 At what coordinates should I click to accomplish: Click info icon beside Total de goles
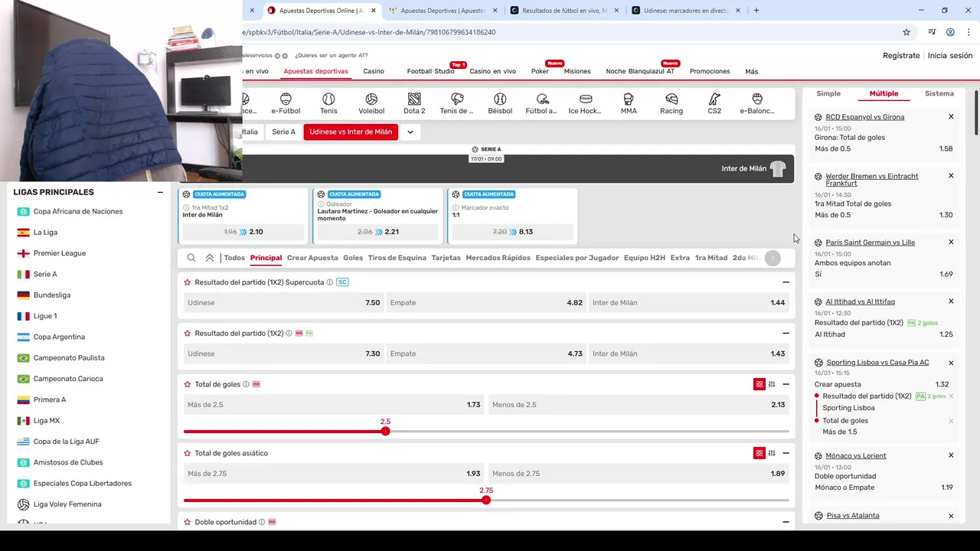coord(246,384)
